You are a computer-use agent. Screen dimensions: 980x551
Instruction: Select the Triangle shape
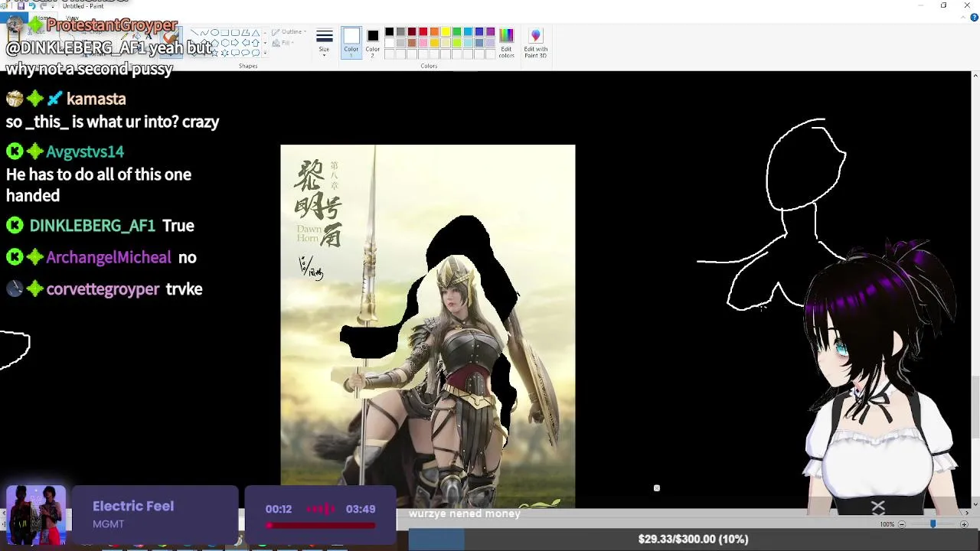[256, 32]
